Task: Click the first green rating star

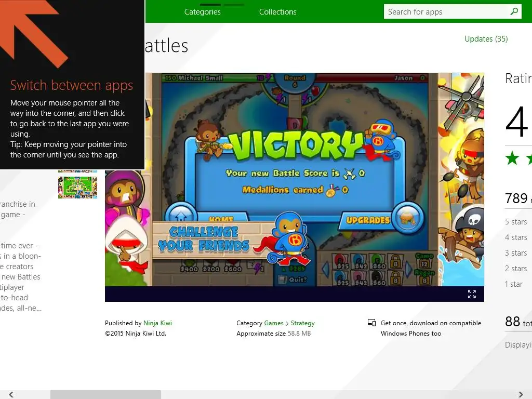Action: click(512, 158)
